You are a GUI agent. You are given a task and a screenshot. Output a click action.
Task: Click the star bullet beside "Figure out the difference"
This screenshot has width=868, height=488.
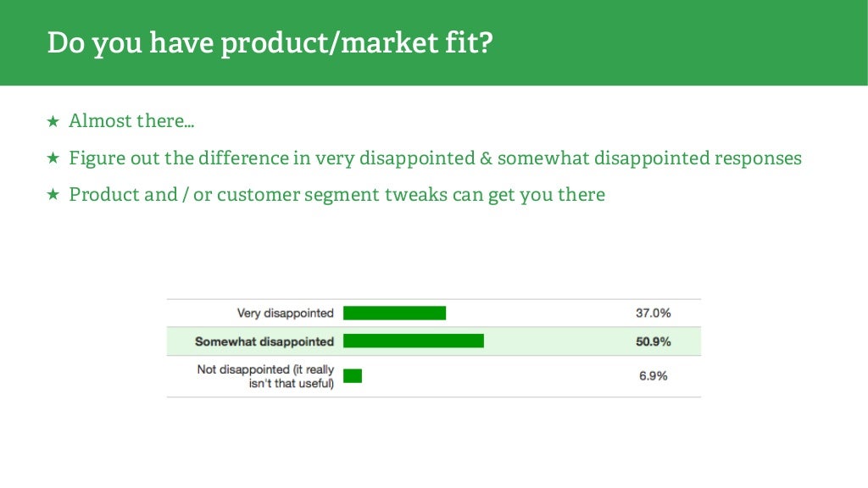[53, 158]
